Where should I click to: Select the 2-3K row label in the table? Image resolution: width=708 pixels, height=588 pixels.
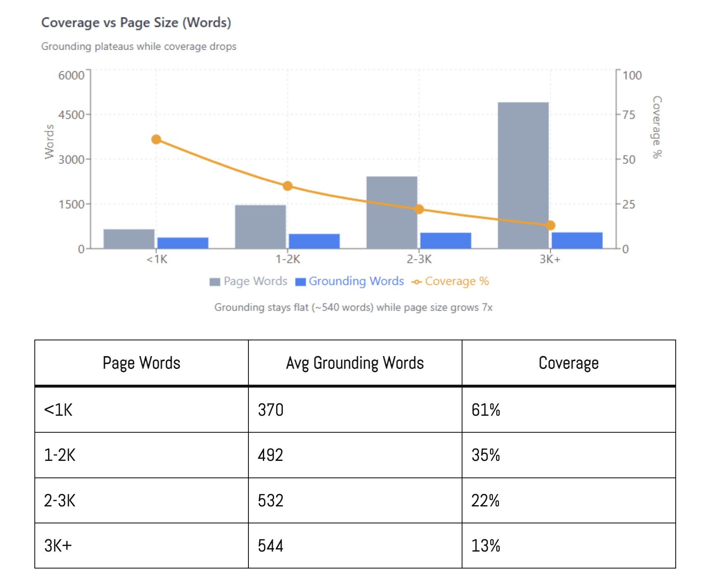click(60, 501)
